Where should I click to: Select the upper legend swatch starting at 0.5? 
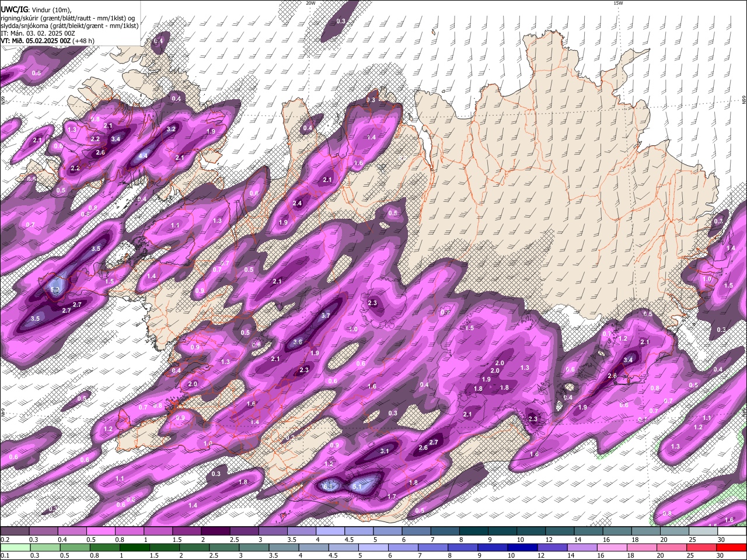click(100, 531)
